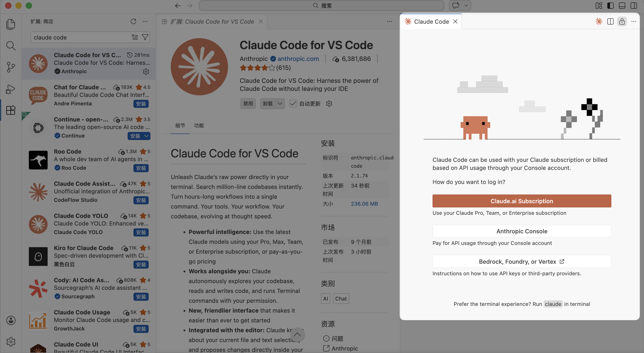The width and height of the screenshot is (644, 353).
Task: Expand the Copilot chat dropdown chevron
Action: [x=466, y=6]
